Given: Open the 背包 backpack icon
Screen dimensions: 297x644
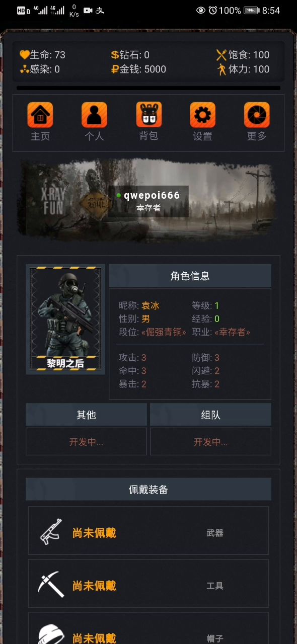Looking at the screenshot, I should click(x=148, y=115).
